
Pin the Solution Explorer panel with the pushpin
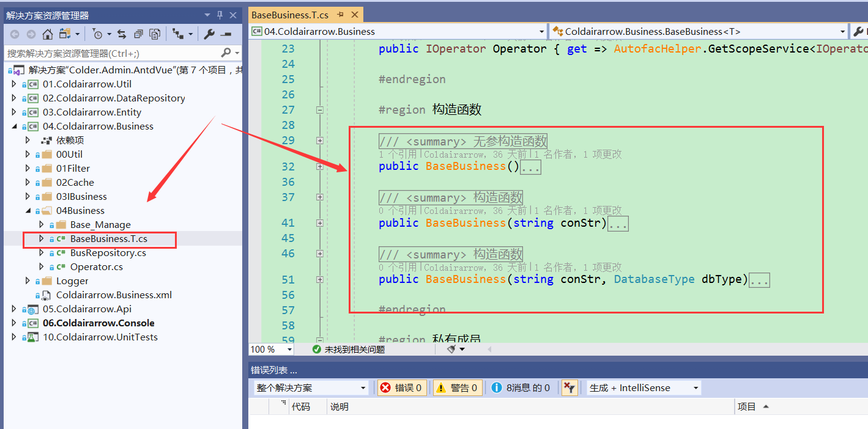[220, 15]
